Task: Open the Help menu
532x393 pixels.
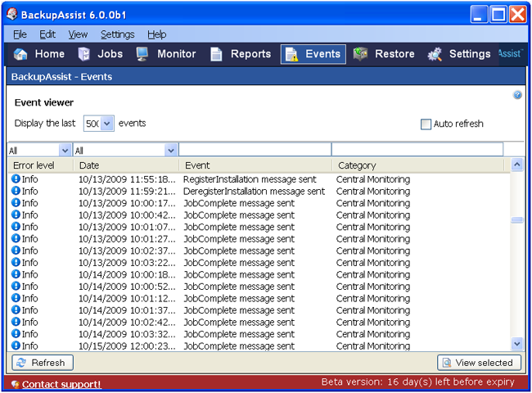Action: 156,34
